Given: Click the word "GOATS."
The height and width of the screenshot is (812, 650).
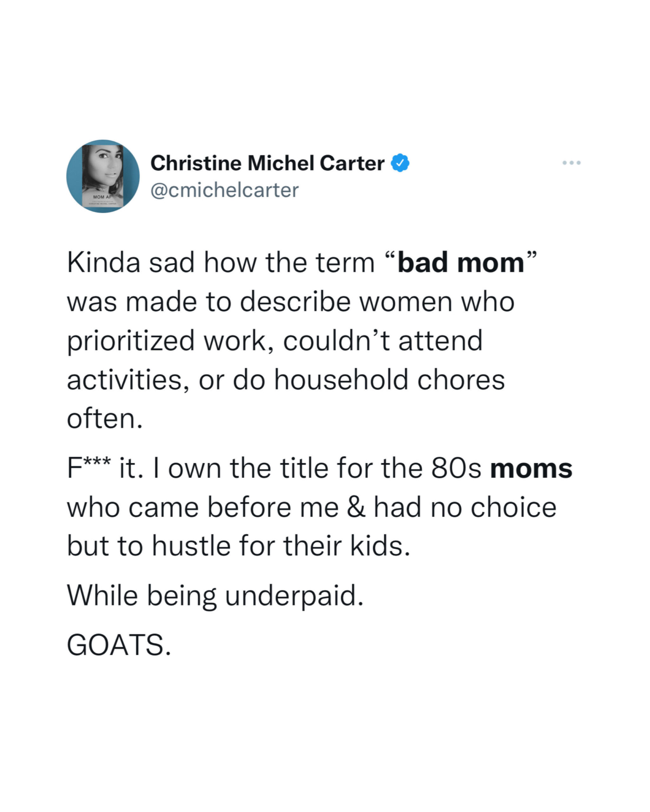Looking at the screenshot, I should [119, 645].
